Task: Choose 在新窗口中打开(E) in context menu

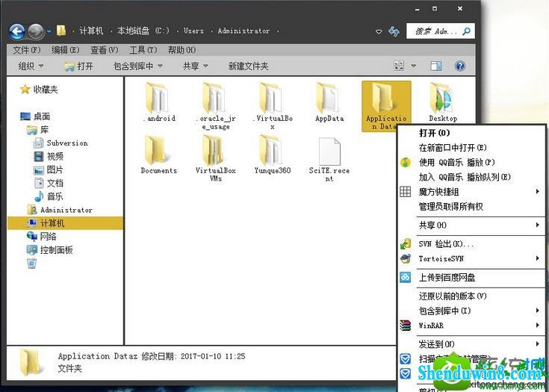Action: click(x=471, y=147)
